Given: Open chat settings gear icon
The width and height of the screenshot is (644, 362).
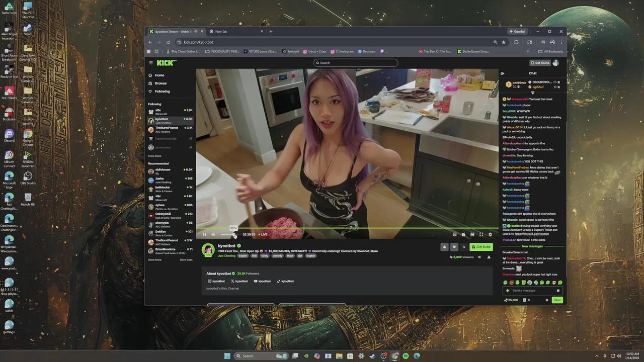Looking at the screenshot, I should [547, 300].
